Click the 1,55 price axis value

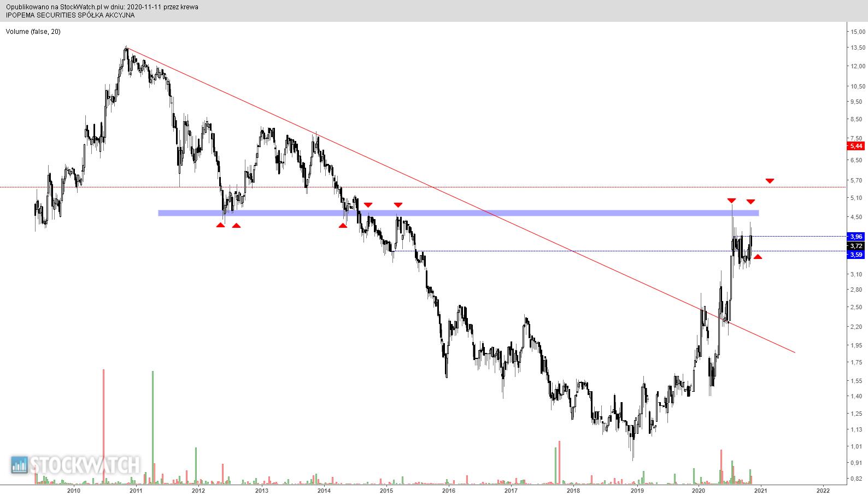[x=858, y=381]
